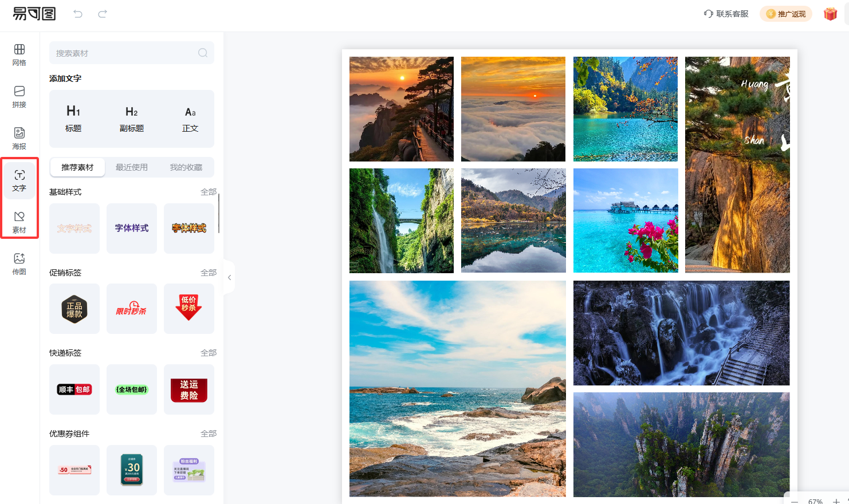This screenshot has width=849, height=504.
Task: Open the 传图 upload image tool
Action: click(x=19, y=264)
